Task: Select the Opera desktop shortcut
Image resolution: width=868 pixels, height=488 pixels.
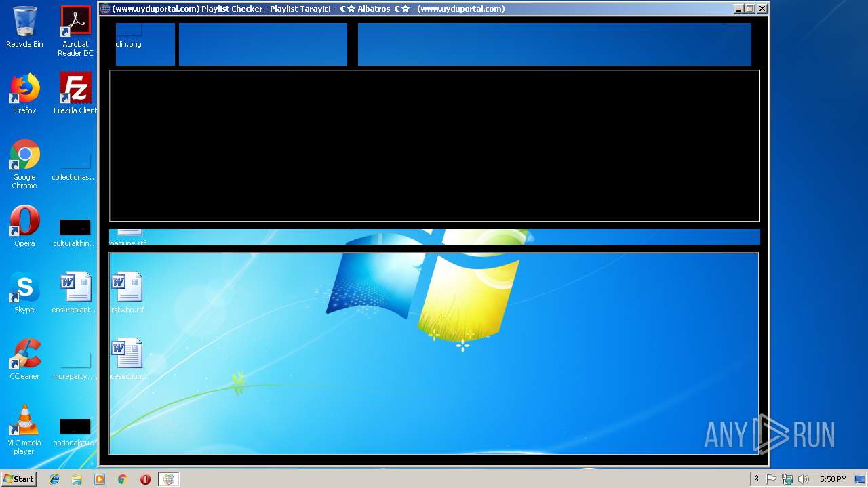Action: (x=24, y=226)
